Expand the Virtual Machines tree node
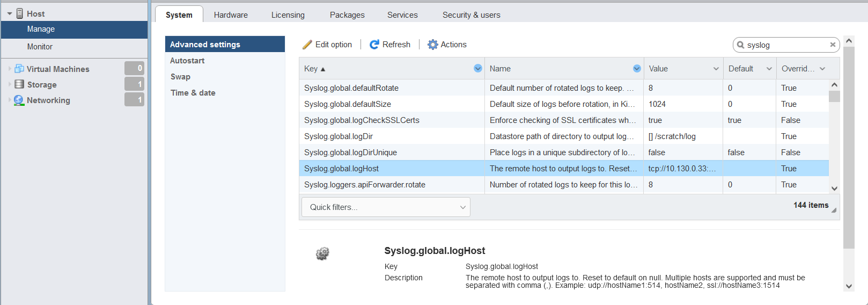Screen dimensions: 868x305 coord(10,69)
